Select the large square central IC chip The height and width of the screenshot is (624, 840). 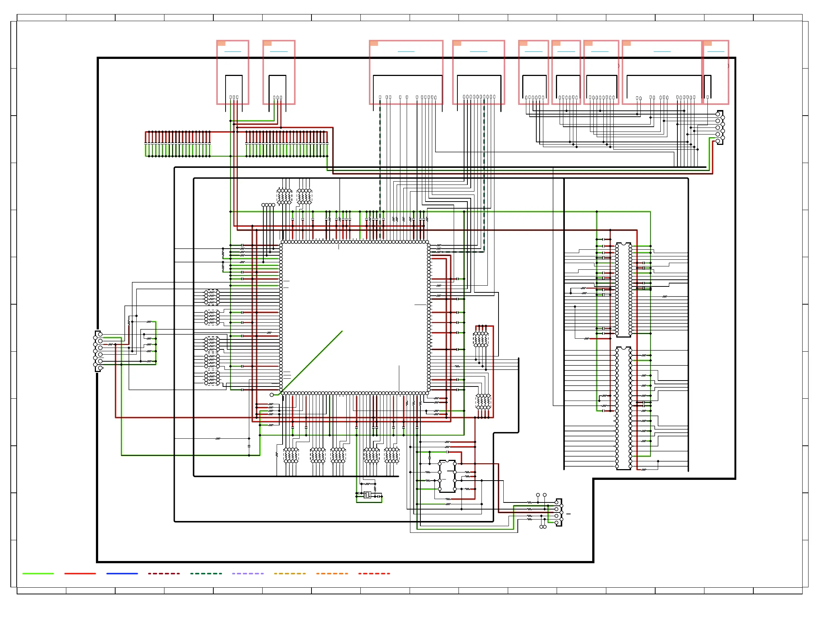(355, 317)
